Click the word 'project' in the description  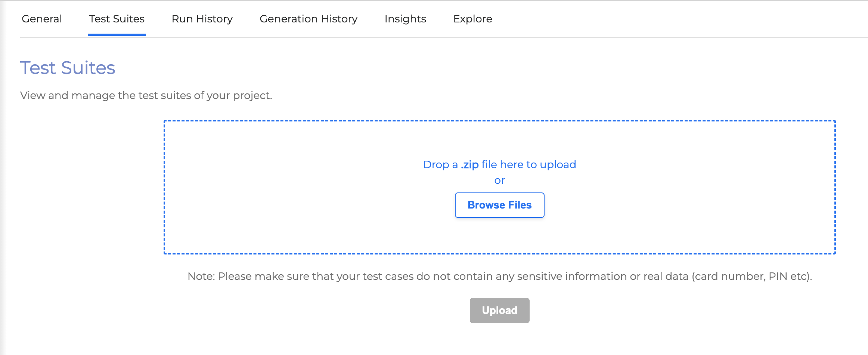(251, 96)
